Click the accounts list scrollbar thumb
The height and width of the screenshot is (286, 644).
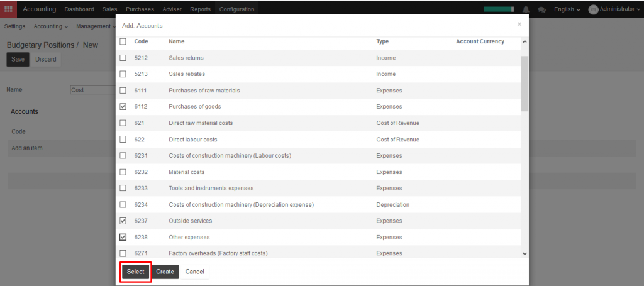click(x=525, y=84)
